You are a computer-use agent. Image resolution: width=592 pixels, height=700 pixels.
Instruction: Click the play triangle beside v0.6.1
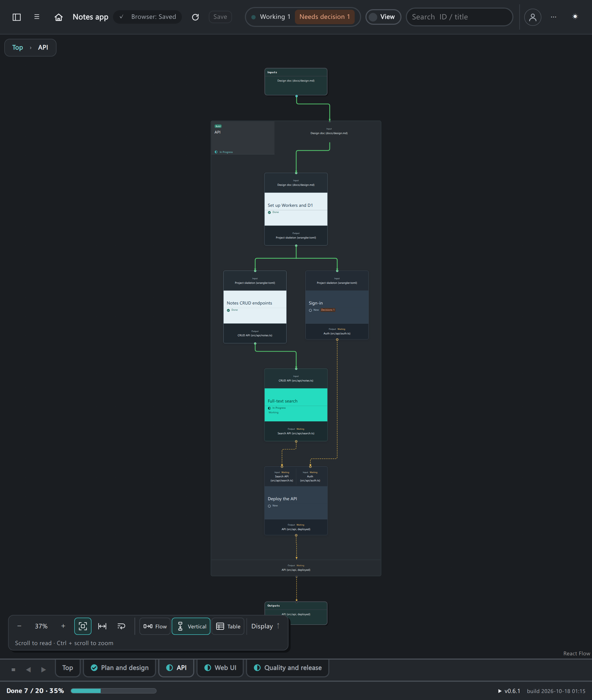click(x=500, y=691)
